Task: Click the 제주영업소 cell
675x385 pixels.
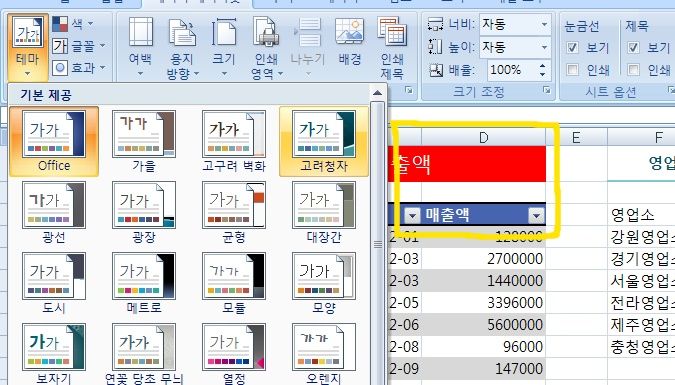Action: pyautogui.click(x=641, y=325)
